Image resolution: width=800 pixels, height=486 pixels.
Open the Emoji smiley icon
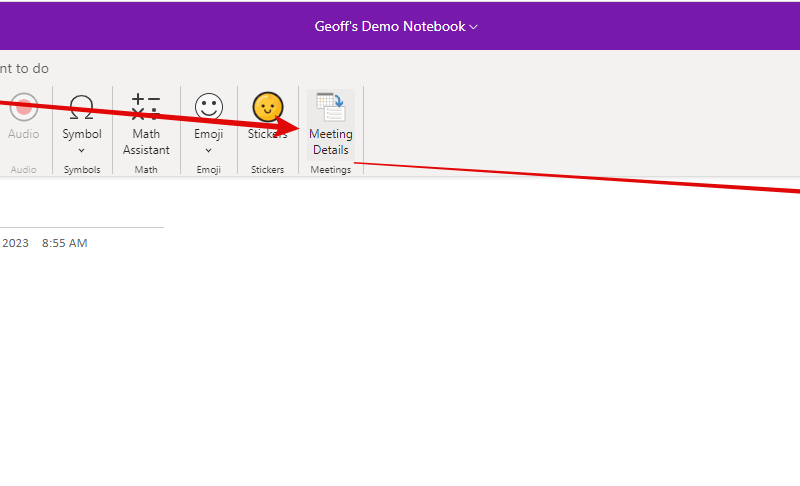tap(209, 107)
